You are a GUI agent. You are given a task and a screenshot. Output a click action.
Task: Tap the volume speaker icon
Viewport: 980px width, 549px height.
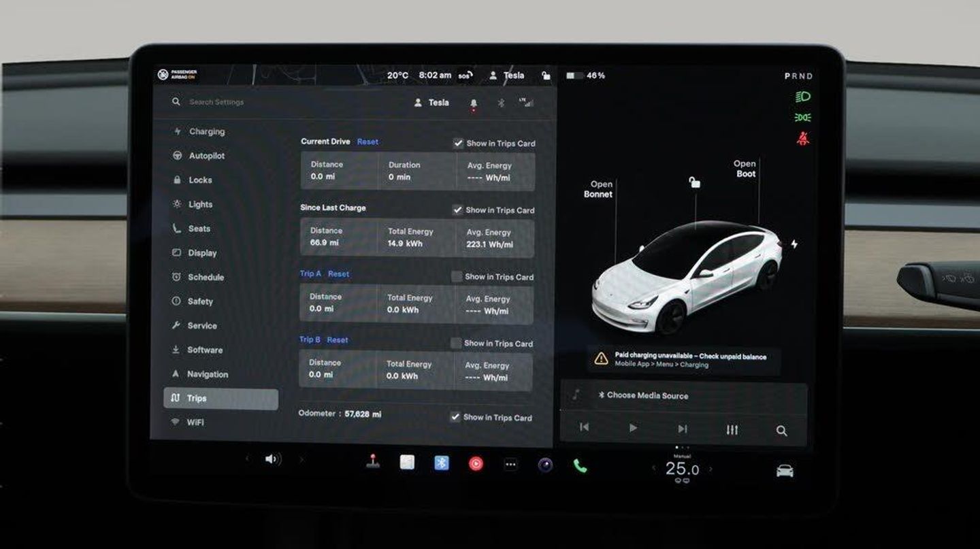[x=273, y=459]
